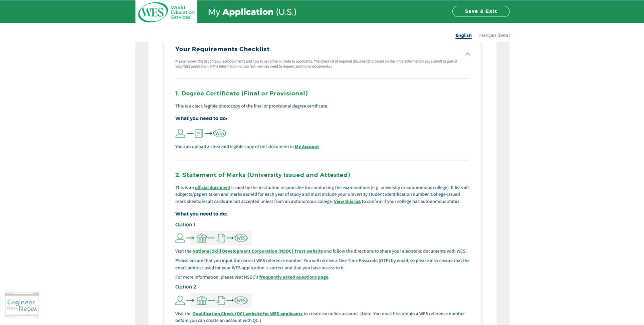Open the View this list link
Image resolution: width=644 pixels, height=325 pixels.
[347, 202]
